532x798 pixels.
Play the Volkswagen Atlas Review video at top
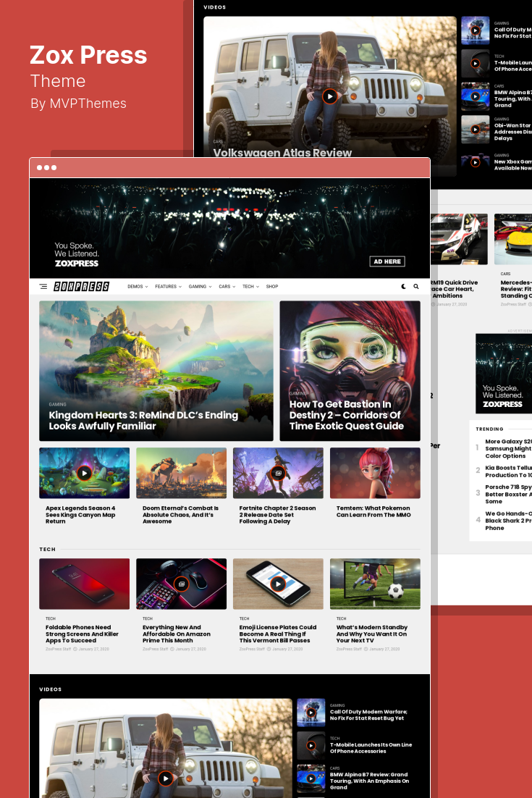(330, 96)
